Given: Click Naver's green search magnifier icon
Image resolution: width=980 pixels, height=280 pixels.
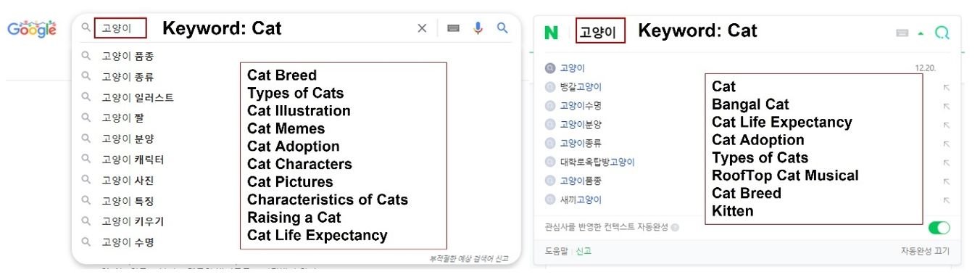Looking at the screenshot, I should tap(942, 33).
